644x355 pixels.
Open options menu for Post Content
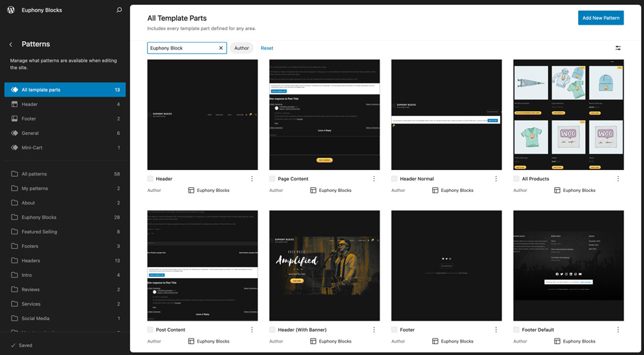(x=252, y=330)
